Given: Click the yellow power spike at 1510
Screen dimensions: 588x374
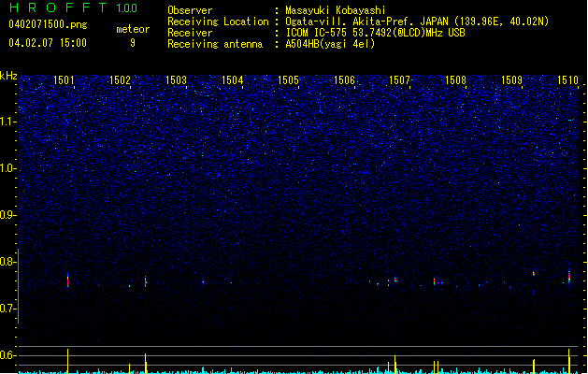Looking at the screenshot, I should pos(569,361).
